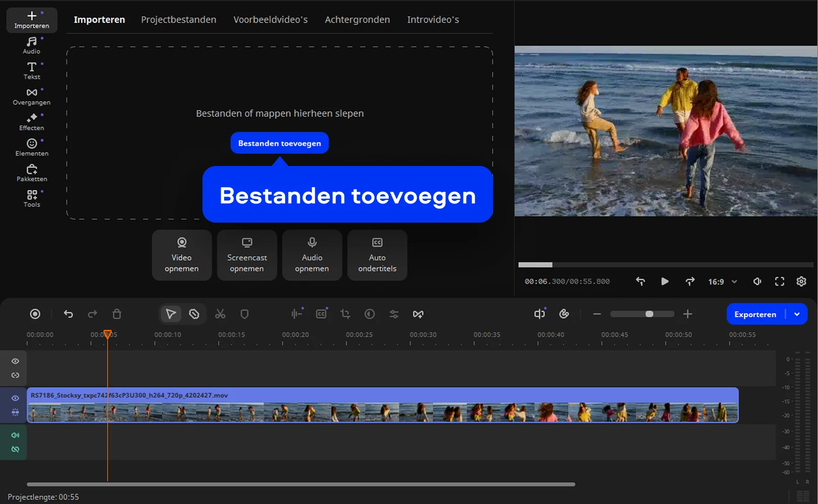Mute the audio track

tap(15, 435)
